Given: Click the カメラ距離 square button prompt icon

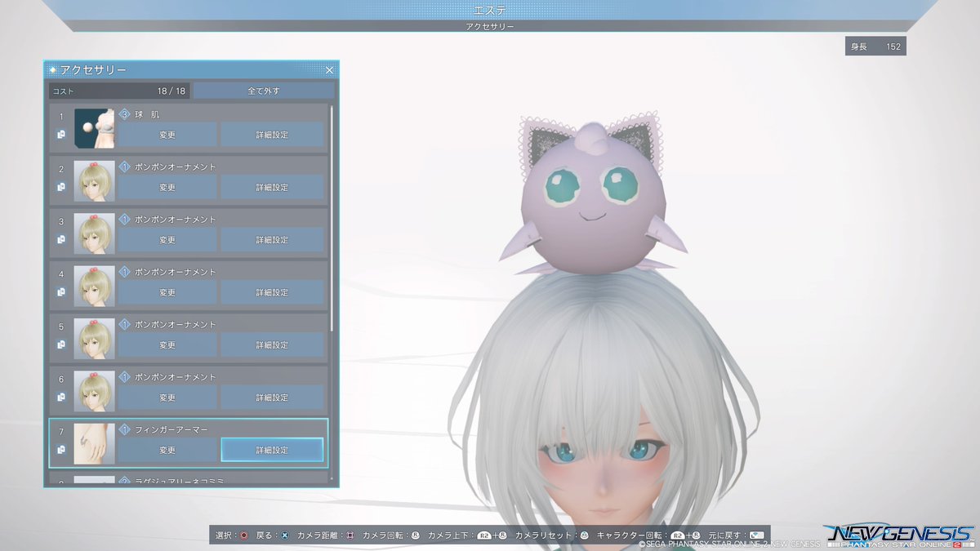Looking at the screenshot, I should point(350,535).
